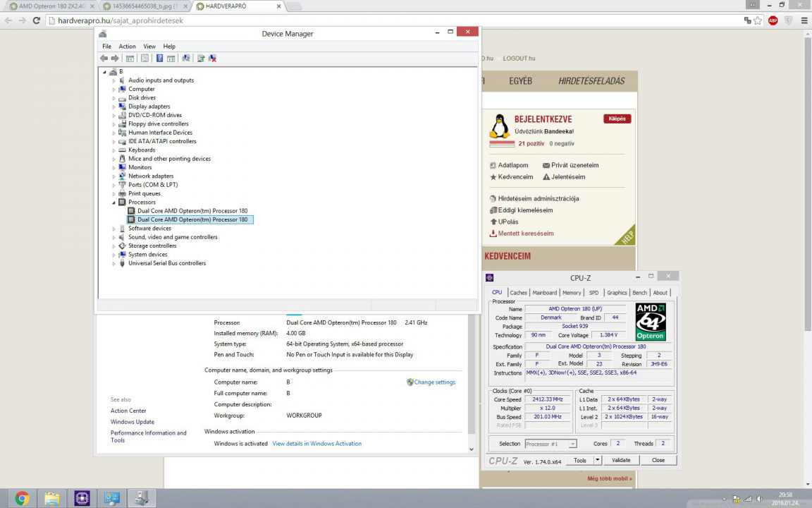Image resolution: width=812 pixels, height=508 pixels.
Task: Click the Back arrow in Device Manager toolbar
Action: (104, 59)
